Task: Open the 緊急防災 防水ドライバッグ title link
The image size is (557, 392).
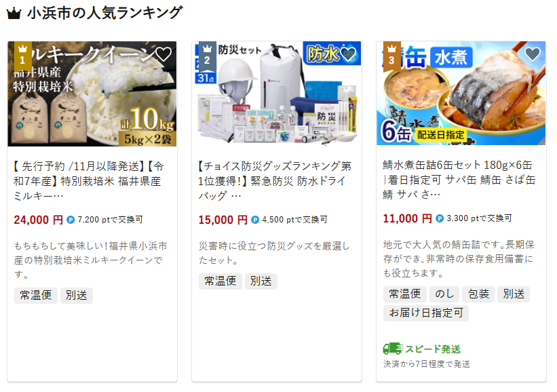Action: (x=275, y=180)
